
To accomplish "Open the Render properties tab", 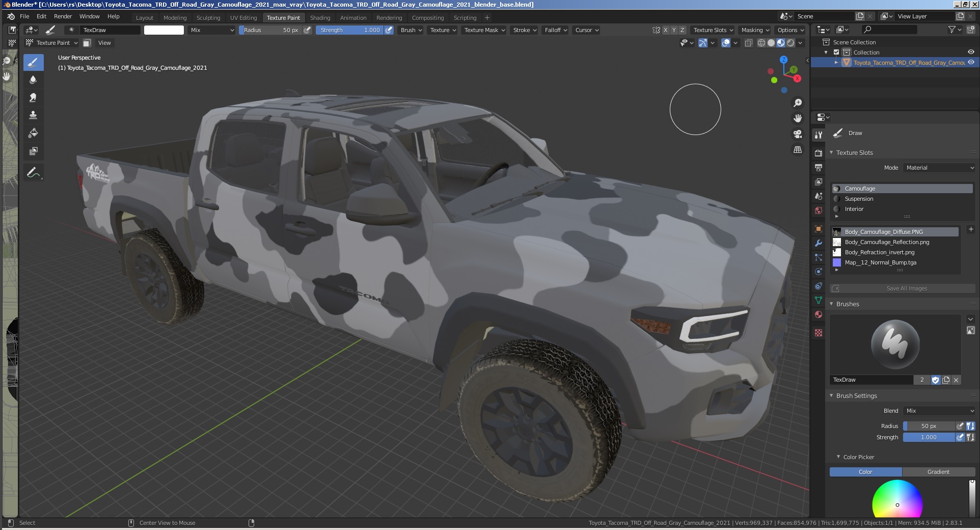I will [819, 153].
